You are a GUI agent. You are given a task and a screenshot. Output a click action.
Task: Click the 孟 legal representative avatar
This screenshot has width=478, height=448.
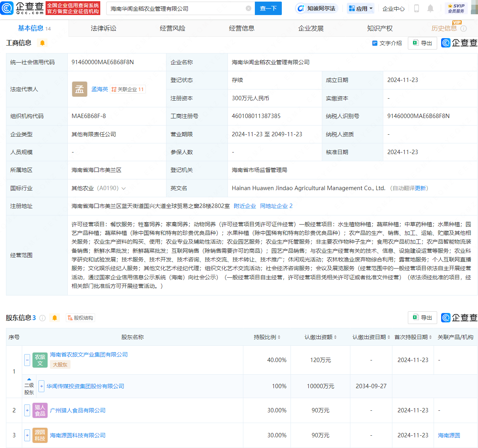(79, 89)
